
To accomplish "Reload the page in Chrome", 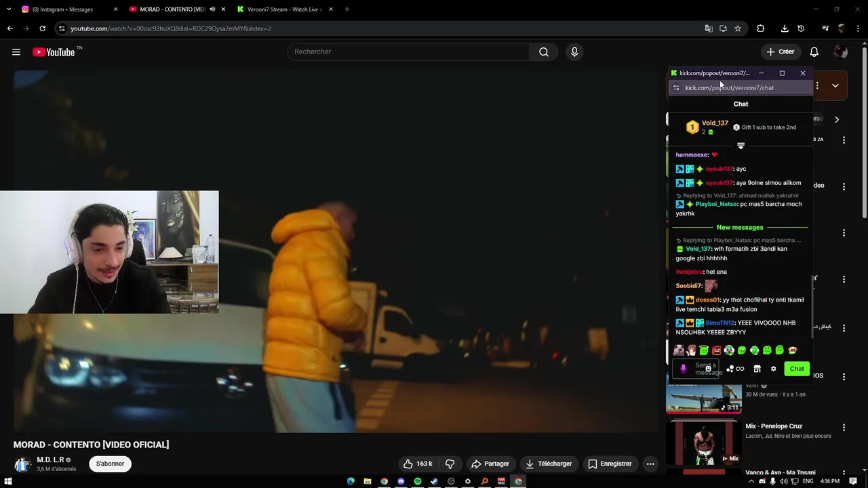I will (x=42, y=28).
